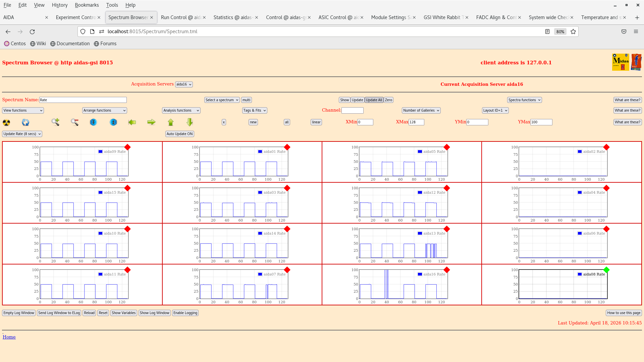Screen dimensions: 644x362
Task: Toggle the linear scale button
Action: click(316, 122)
